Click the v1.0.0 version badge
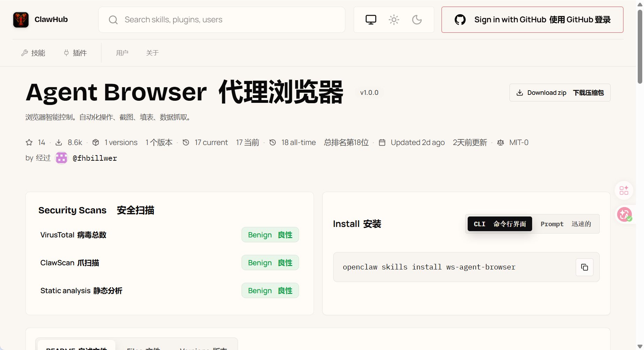644x350 pixels. 369,92
